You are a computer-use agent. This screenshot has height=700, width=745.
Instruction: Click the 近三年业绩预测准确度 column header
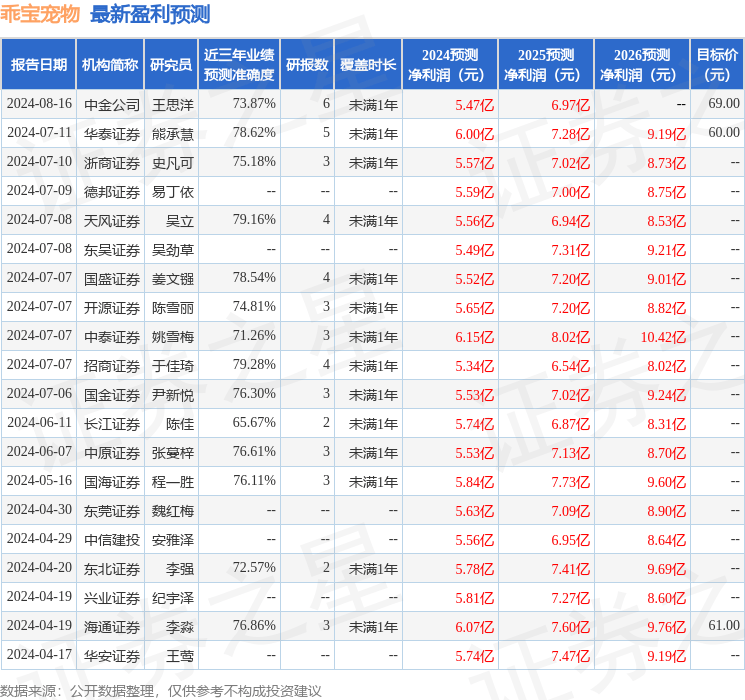[x=239, y=65]
